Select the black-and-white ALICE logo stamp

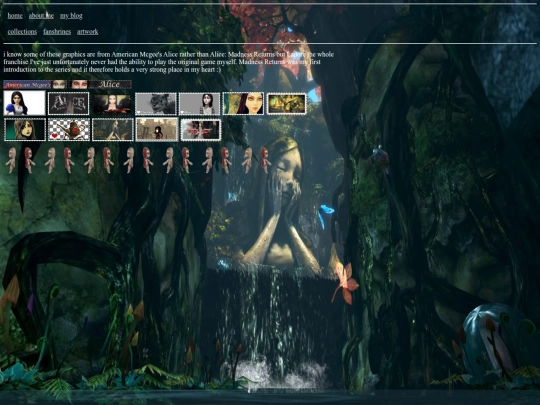(68, 103)
